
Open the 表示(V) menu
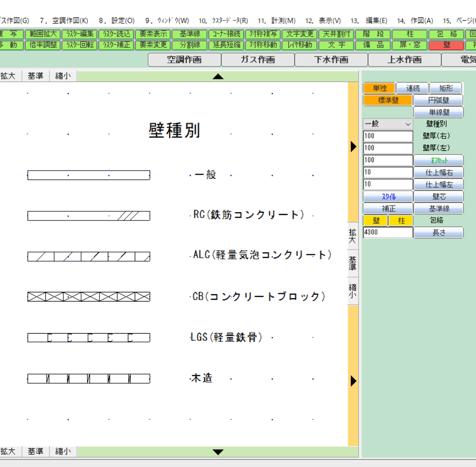point(323,21)
